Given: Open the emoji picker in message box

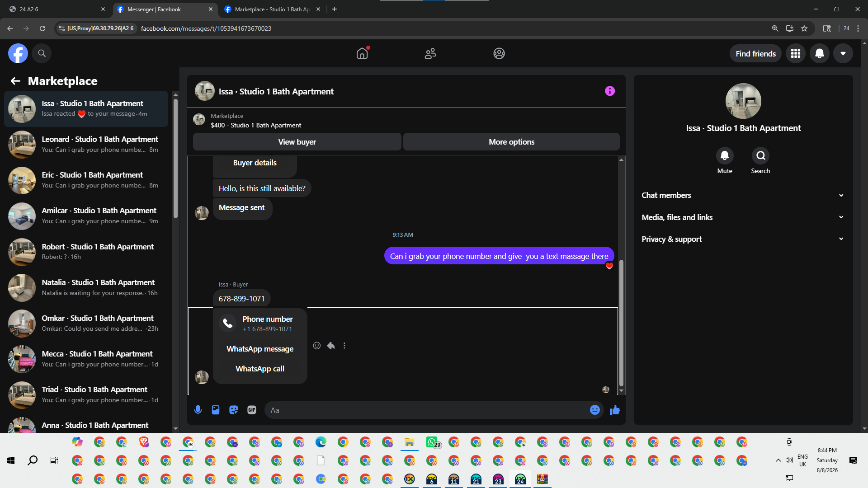Looking at the screenshot, I should click(x=594, y=410).
